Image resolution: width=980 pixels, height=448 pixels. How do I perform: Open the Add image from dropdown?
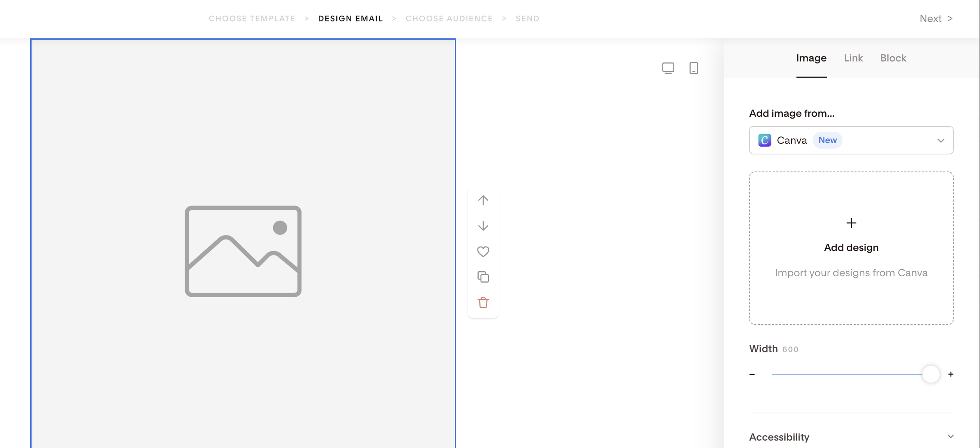tap(940, 140)
